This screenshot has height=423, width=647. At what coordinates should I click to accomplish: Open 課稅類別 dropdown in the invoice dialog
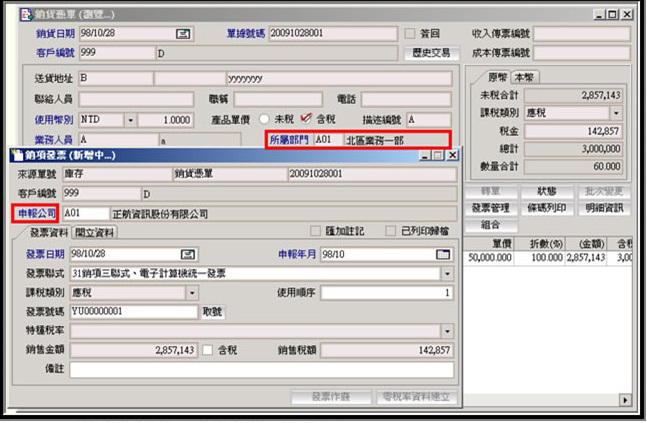tap(191, 293)
